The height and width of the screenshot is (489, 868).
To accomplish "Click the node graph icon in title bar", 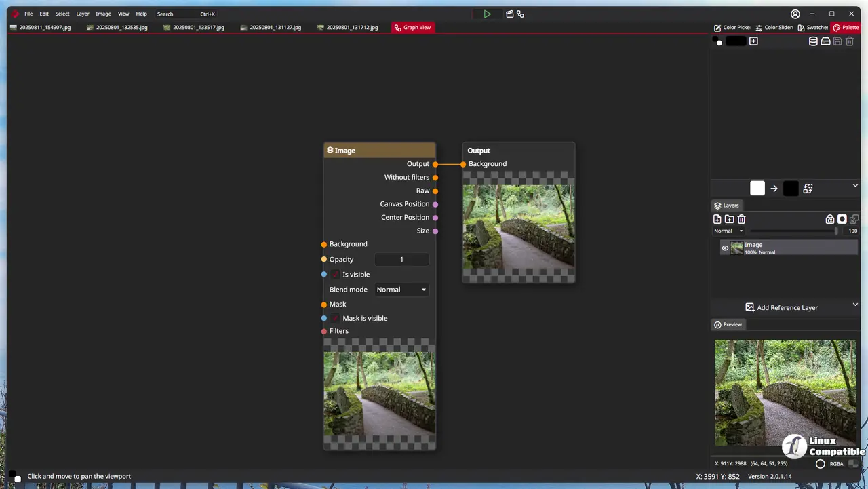I will (521, 14).
